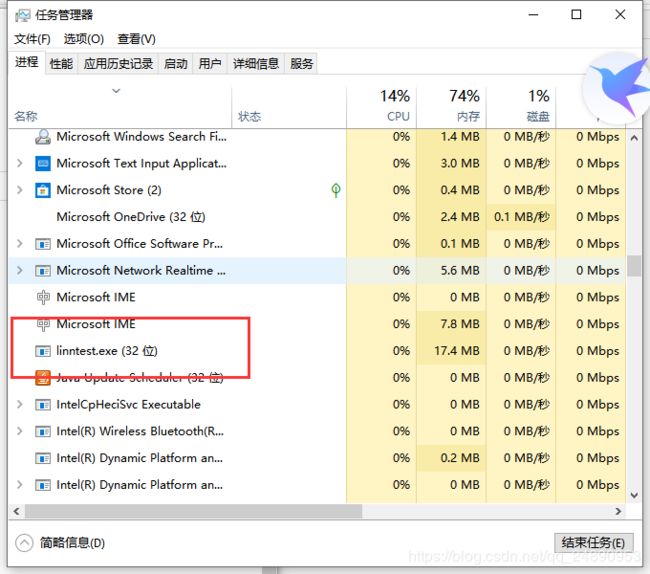The image size is (650, 574).
Task: Click the green leaf suspended-status icon
Action: pyautogui.click(x=336, y=190)
